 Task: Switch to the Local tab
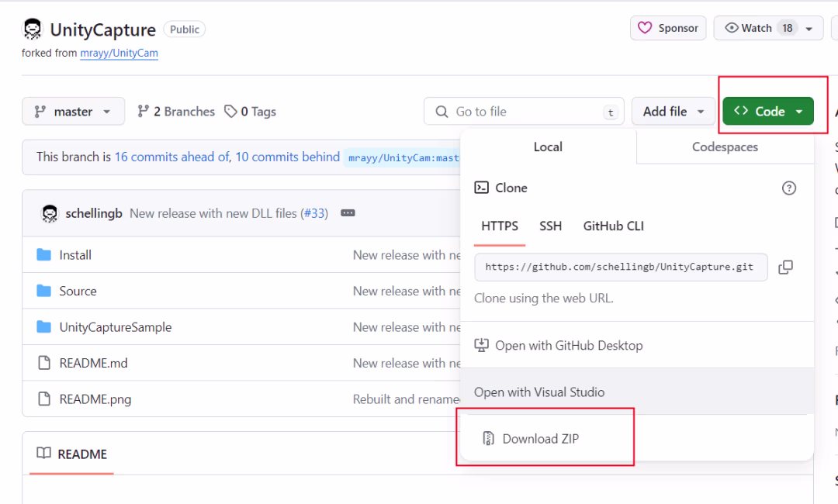tap(548, 147)
